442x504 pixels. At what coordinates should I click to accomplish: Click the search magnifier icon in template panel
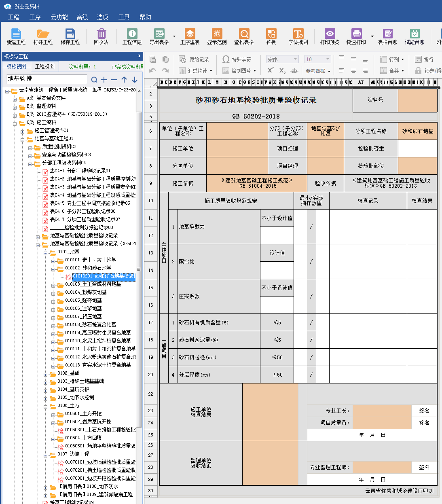coord(94,80)
